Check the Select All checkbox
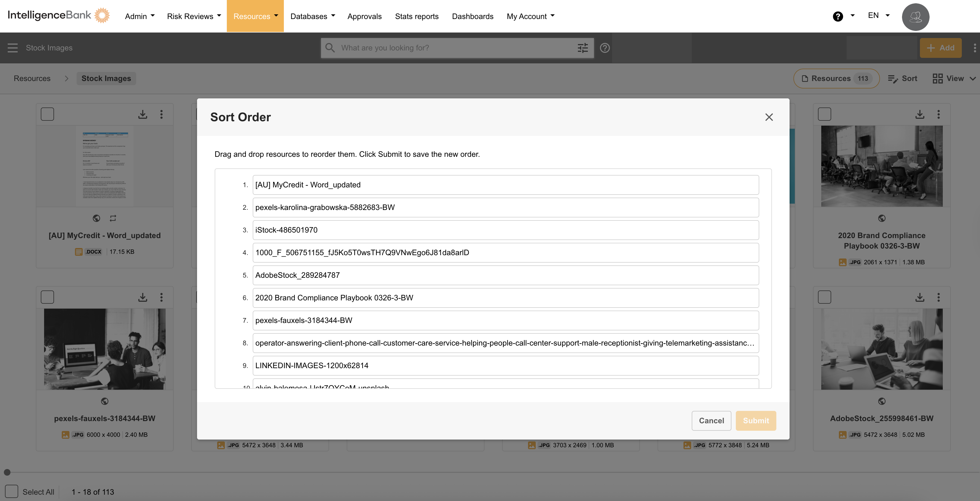Image resolution: width=980 pixels, height=501 pixels. click(12, 491)
